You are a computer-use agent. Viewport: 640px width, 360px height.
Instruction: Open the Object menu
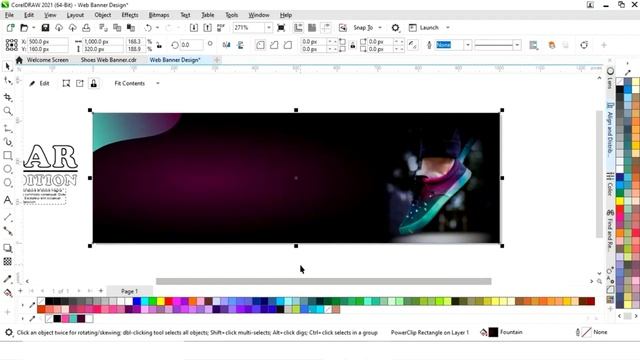pyautogui.click(x=102, y=15)
